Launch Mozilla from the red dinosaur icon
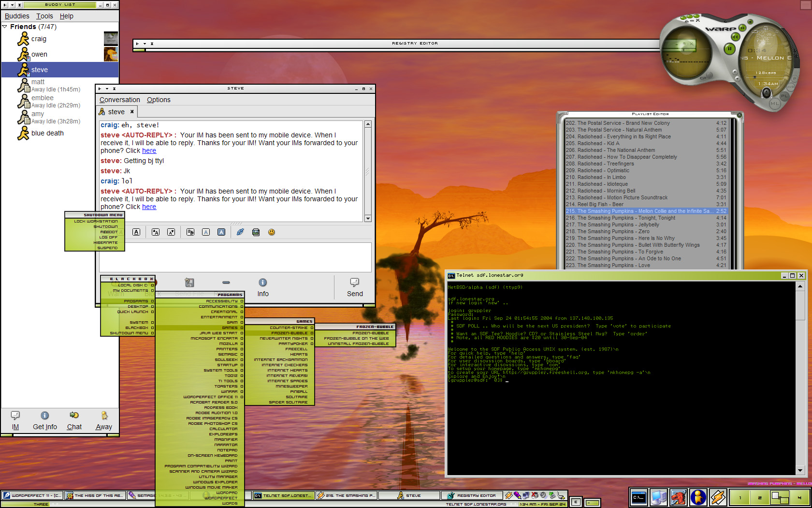 coord(679,497)
